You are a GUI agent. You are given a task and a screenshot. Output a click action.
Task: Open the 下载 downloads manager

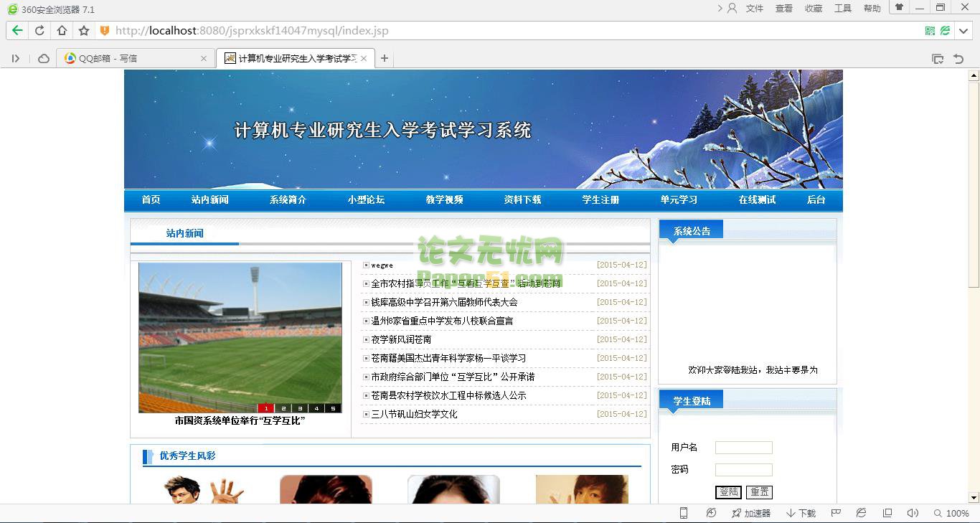(801, 513)
